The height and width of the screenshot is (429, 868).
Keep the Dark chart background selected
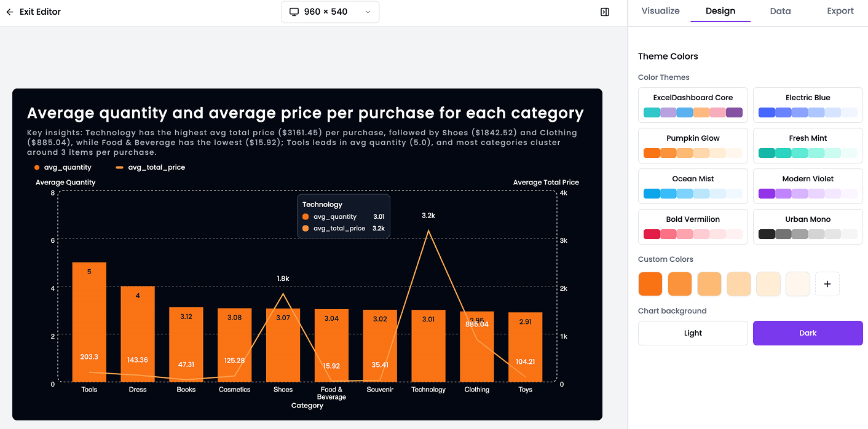(807, 333)
